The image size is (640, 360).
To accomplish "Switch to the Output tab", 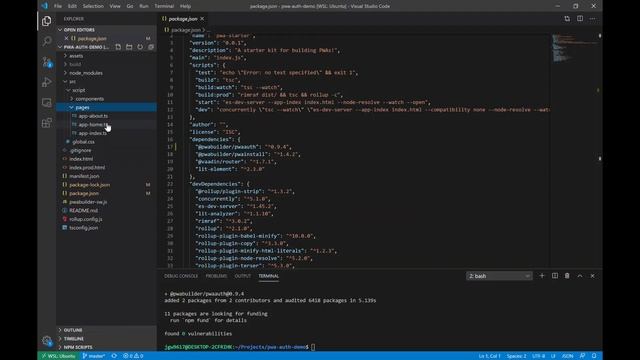I will point(242,276).
